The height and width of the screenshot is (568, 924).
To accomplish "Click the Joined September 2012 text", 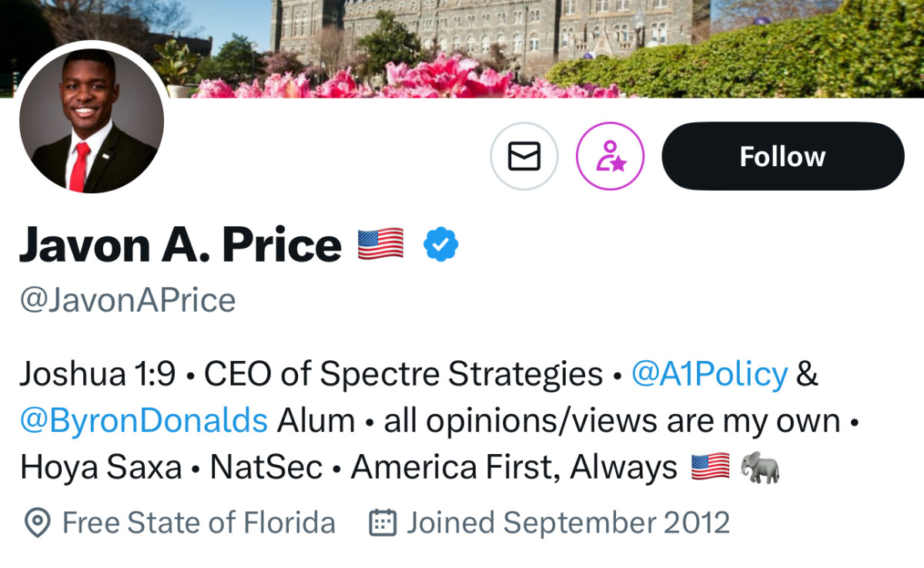I will click(567, 523).
